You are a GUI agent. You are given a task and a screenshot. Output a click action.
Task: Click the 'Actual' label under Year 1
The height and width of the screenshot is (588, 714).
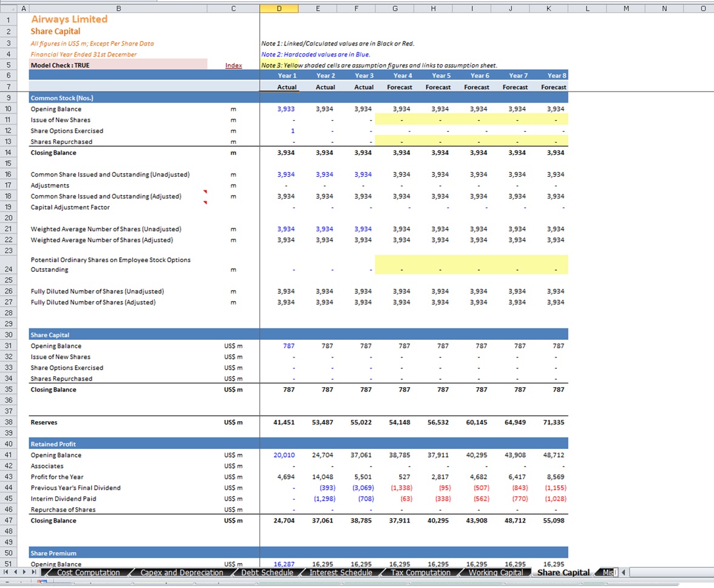pos(287,87)
